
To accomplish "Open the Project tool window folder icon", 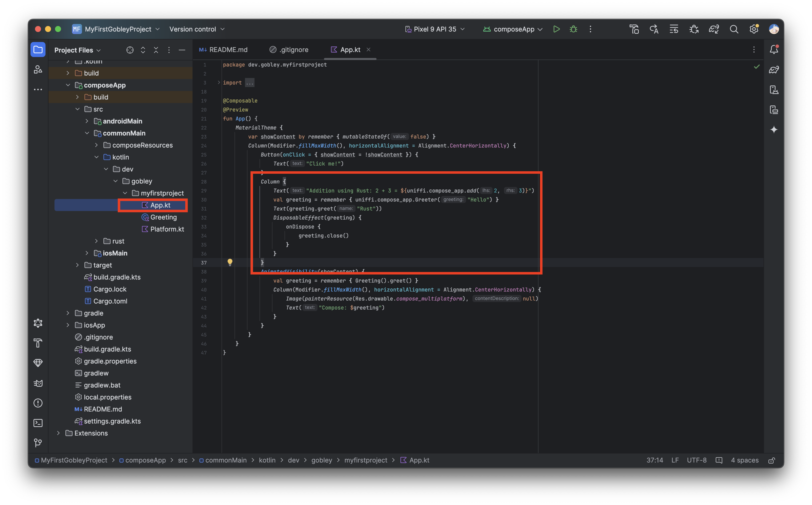I will (38, 50).
